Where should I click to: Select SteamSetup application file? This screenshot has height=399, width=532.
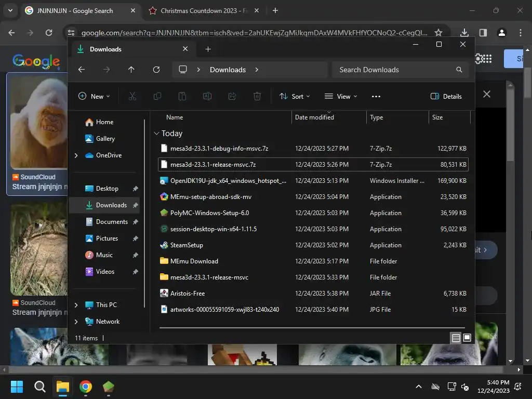point(313,245)
